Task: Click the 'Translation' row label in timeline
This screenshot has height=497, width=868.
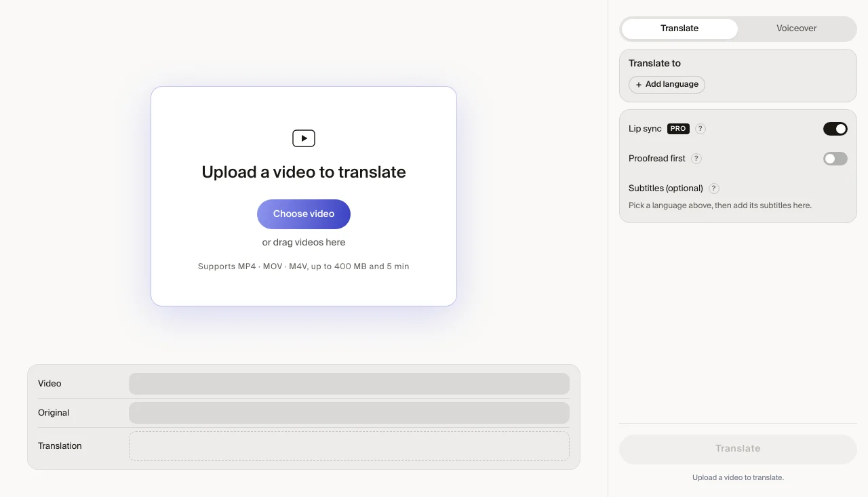Action: [x=60, y=446]
